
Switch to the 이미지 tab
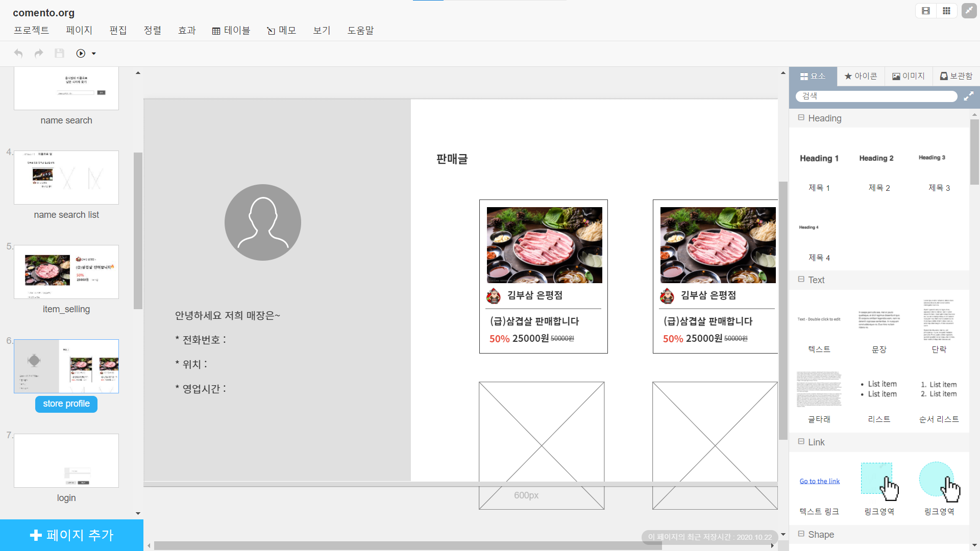tap(908, 76)
